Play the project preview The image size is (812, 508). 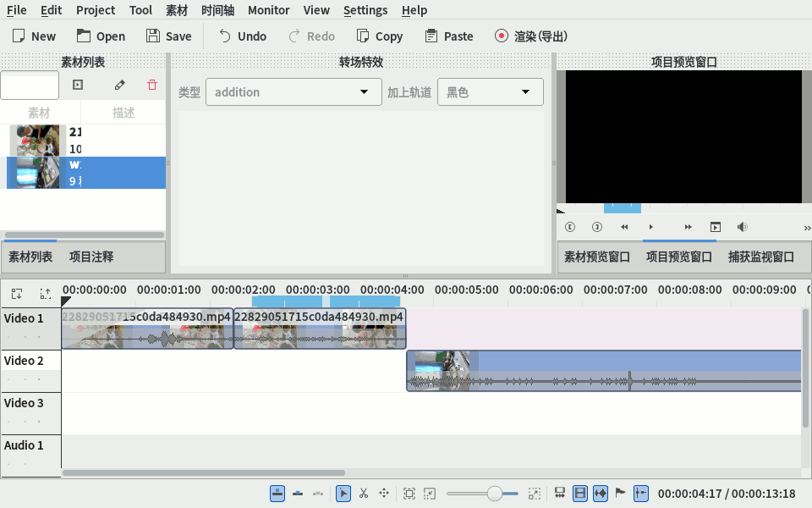tap(651, 227)
